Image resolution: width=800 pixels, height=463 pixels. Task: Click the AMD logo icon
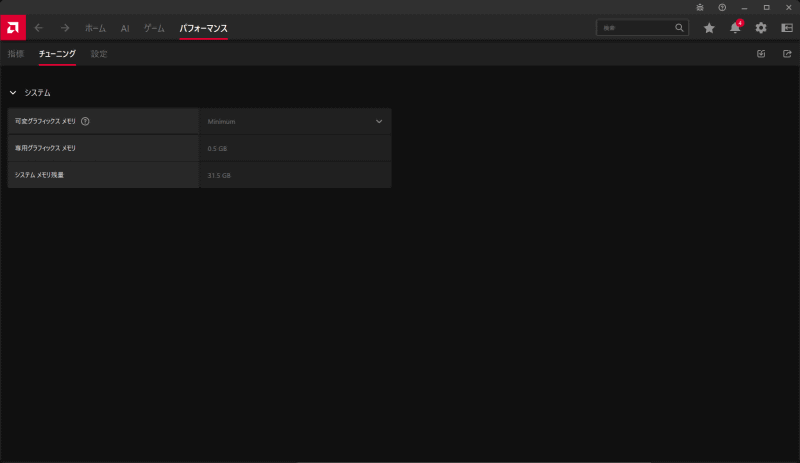(x=13, y=28)
